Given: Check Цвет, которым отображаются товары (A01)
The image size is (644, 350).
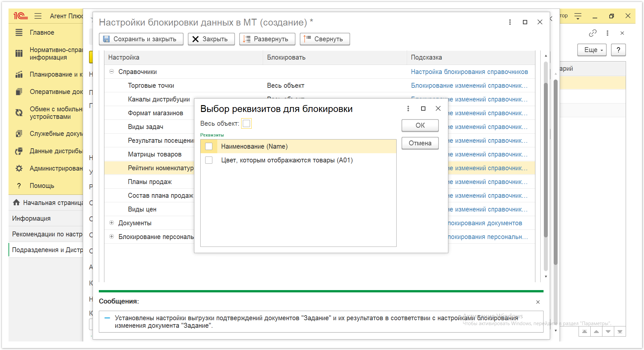Looking at the screenshot, I should pyautogui.click(x=209, y=160).
